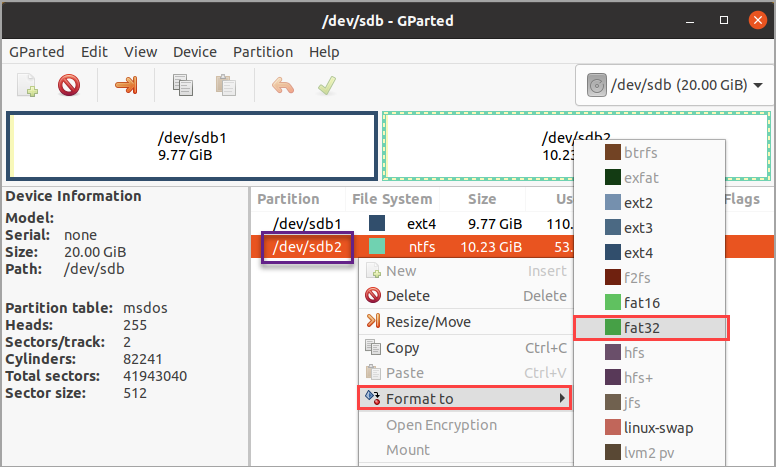The image size is (776, 467).
Task: Click the 10.23 GiB size cell
Action: (491, 247)
